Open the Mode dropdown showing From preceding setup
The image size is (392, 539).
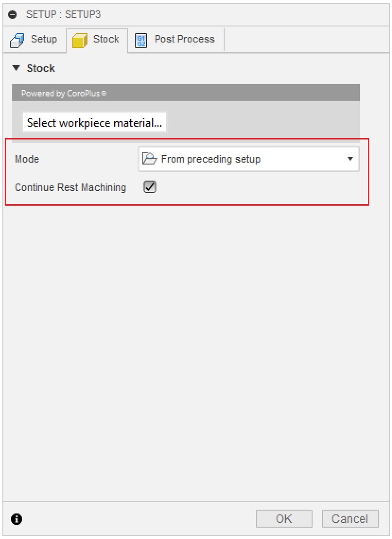click(x=248, y=159)
